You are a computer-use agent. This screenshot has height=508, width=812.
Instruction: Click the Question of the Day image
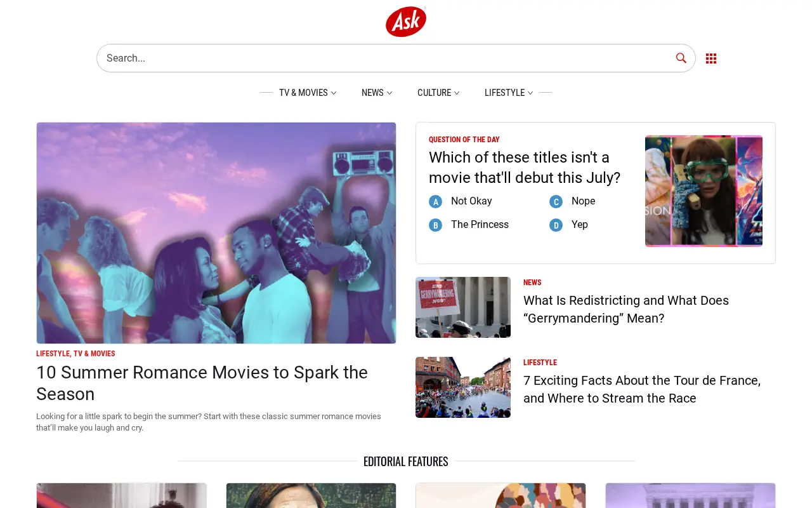704,190
